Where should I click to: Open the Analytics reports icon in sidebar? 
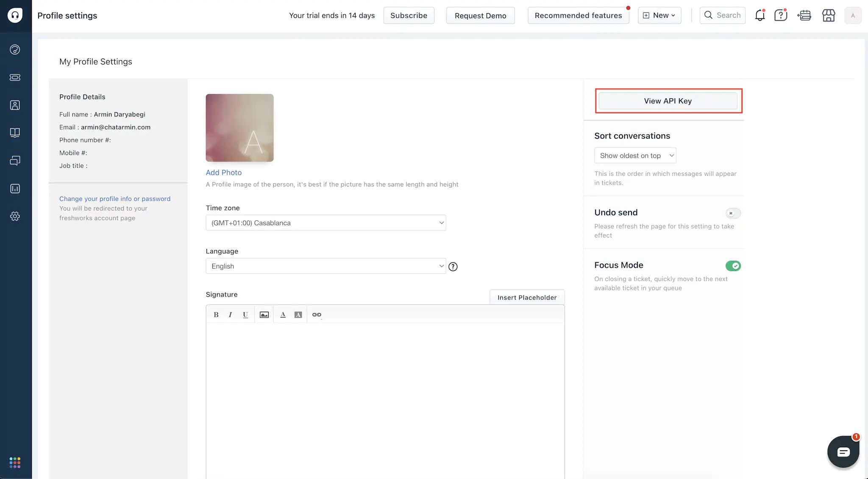pos(15,188)
